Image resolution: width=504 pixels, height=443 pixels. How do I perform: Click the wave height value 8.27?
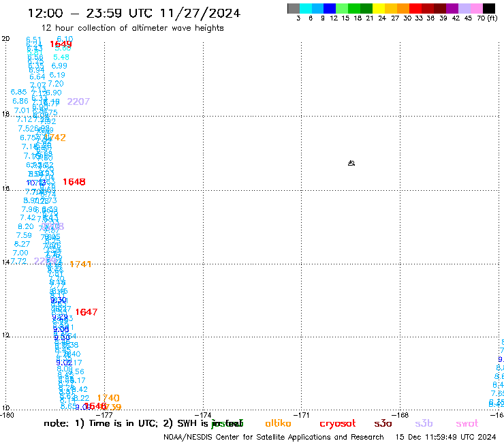(x=22, y=244)
